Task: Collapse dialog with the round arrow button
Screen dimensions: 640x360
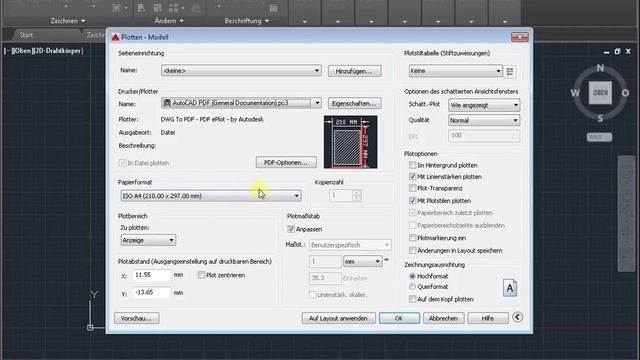Action: [517, 317]
